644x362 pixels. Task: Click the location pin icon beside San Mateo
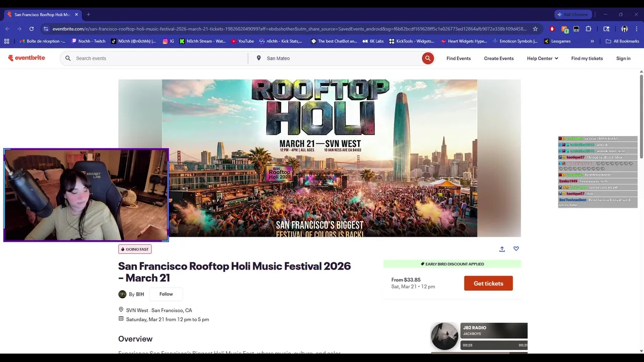(x=259, y=58)
